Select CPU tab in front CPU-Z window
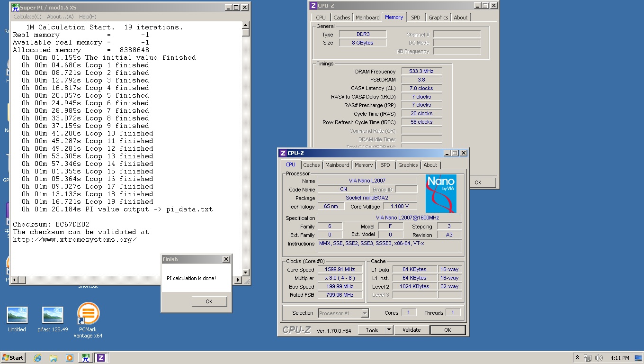 click(291, 164)
